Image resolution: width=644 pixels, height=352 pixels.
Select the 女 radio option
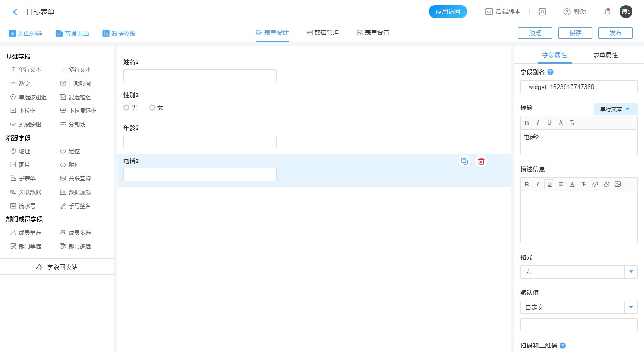[152, 107]
